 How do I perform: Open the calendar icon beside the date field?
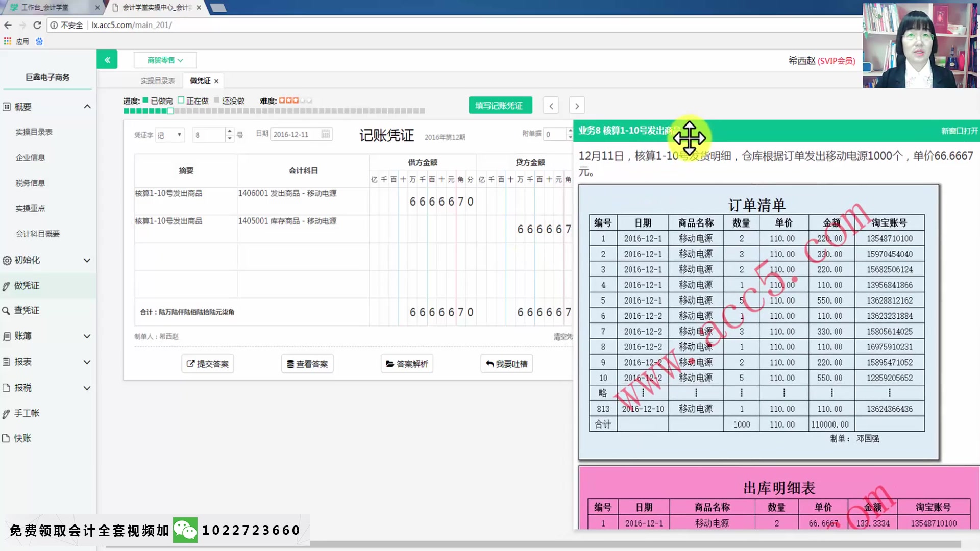point(327,134)
